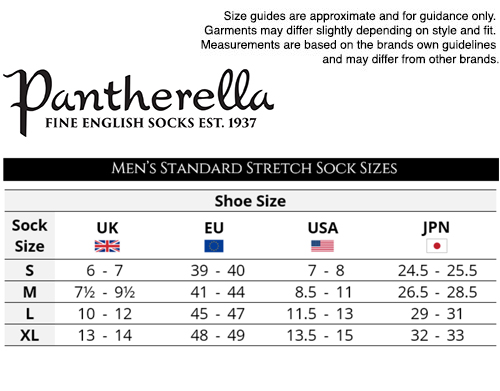Click the USA column heading text
This screenshot has width=500, height=391.
323,228
